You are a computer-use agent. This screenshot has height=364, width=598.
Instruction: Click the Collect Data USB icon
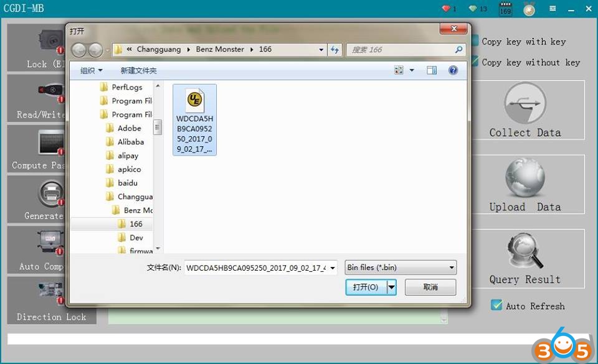(524, 103)
